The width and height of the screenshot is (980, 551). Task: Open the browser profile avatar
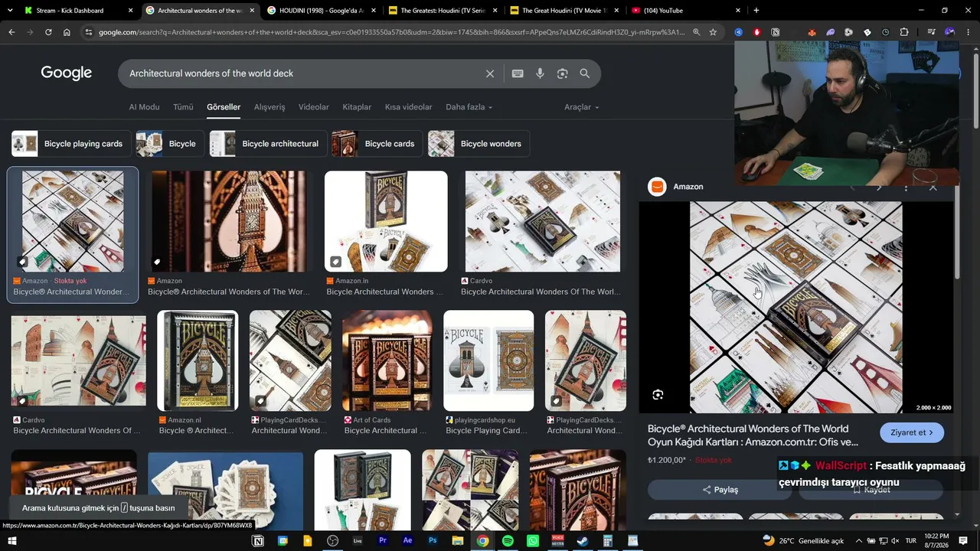(x=950, y=32)
